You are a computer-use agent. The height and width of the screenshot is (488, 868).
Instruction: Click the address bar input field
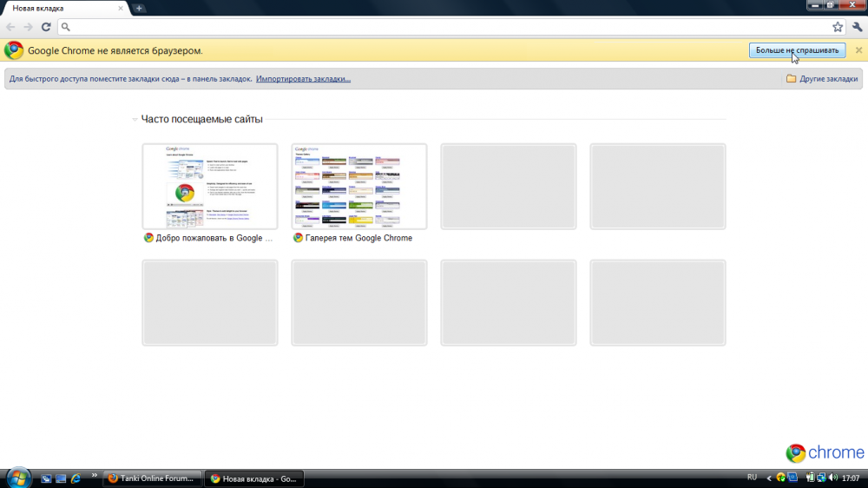coord(451,27)
